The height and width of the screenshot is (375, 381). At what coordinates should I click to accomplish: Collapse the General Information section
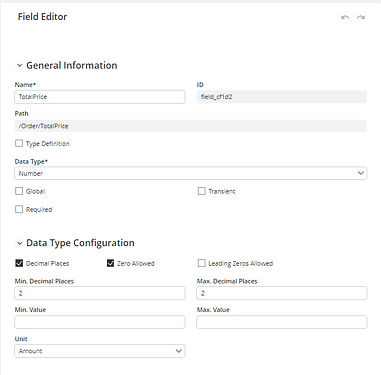19,66
